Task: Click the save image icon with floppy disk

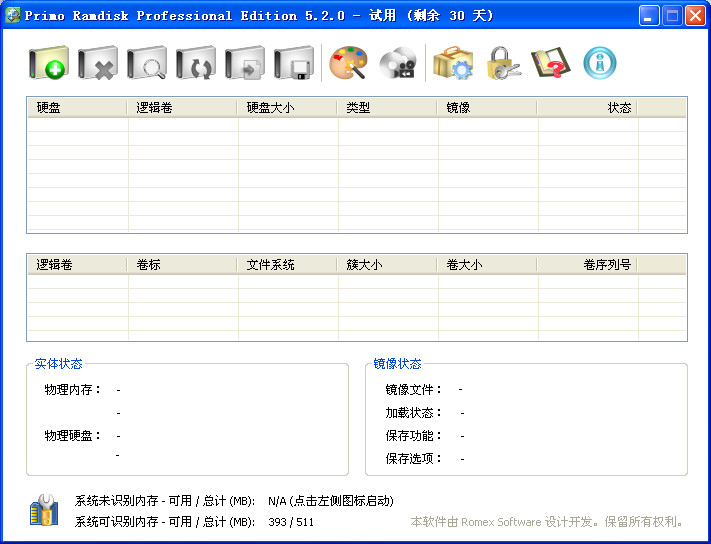Action: pyautogui.click(x=294, y=64)
